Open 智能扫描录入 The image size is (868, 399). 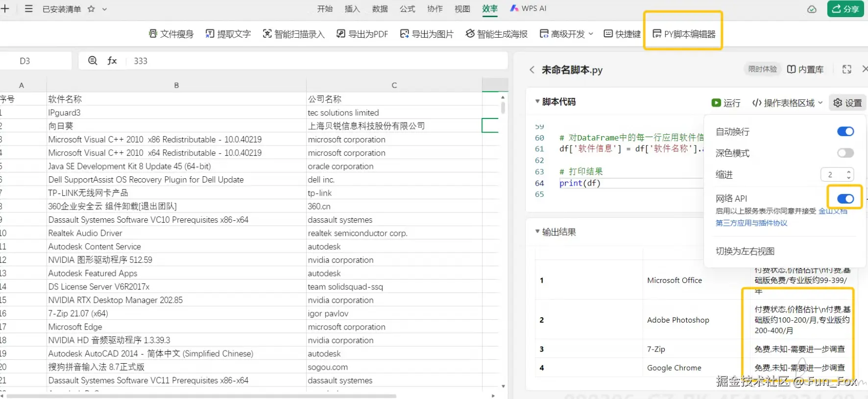293,34
